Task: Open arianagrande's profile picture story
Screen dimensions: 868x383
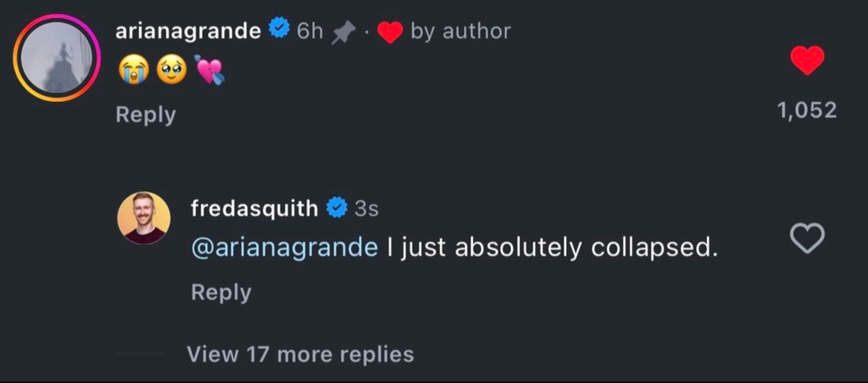Action: coord(57,57)
